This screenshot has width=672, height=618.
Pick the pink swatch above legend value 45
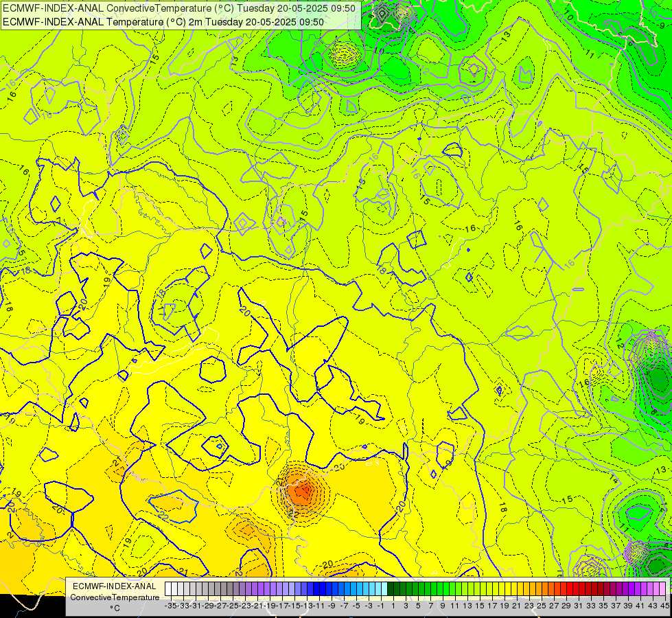click(x=662, y=589)
